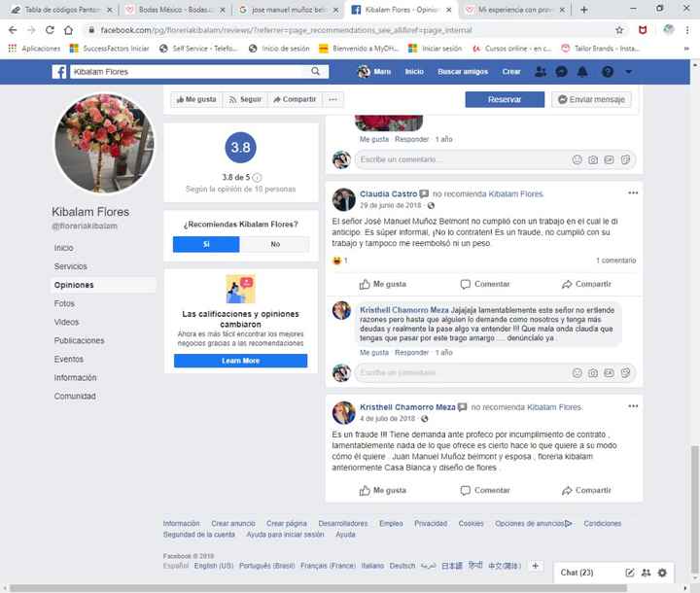
Task: Open Claudia Castro's profile link
Action: click(388, 193)
